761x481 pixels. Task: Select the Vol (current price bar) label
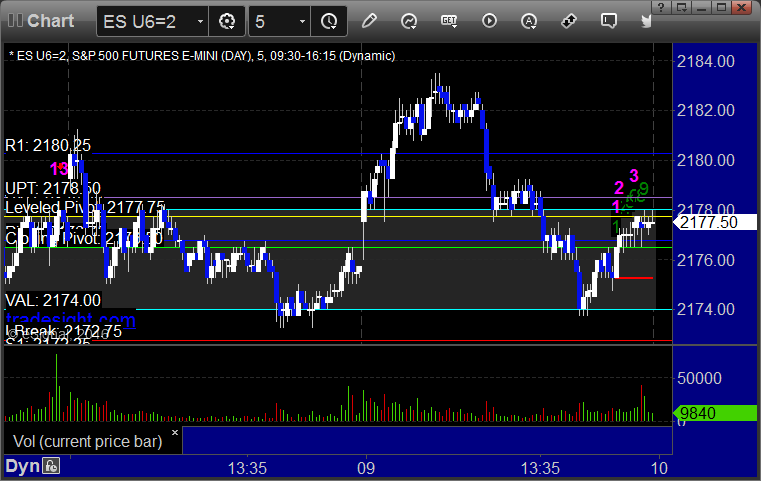[x=87, y=441]
